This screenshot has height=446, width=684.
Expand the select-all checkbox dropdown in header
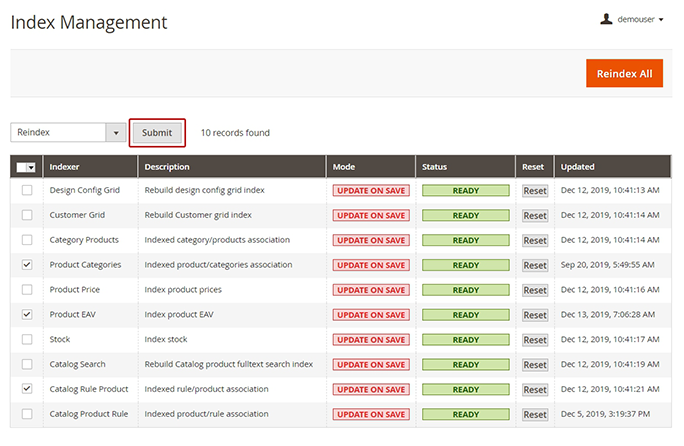[x=31, y=168]
